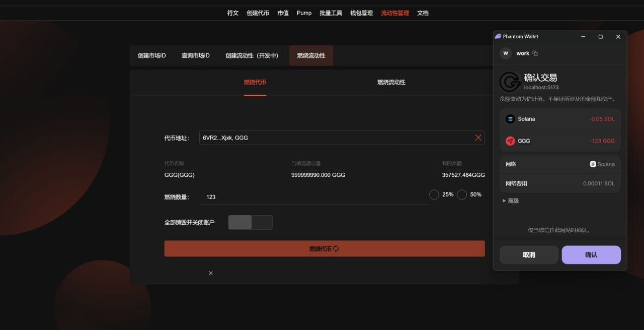This screenshot has height=330, width=644.
Task: Click the small X below burn button
Action: (211, 273)
